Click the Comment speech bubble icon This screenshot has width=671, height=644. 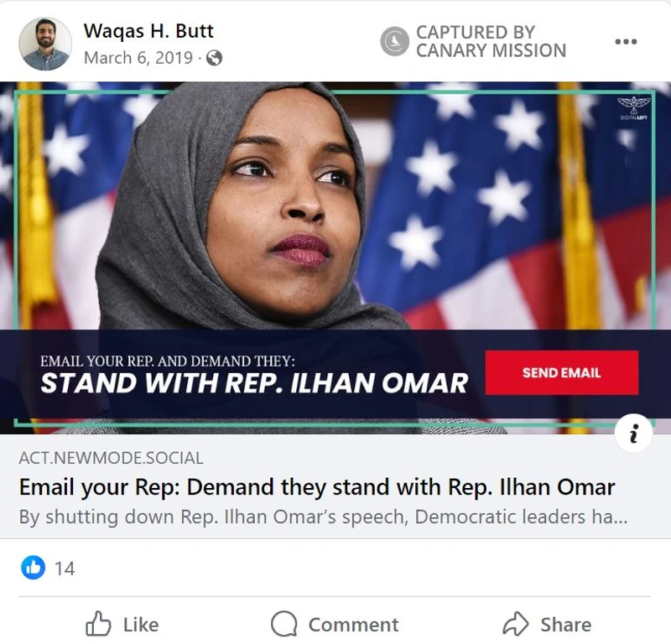(x=283, y=624)
